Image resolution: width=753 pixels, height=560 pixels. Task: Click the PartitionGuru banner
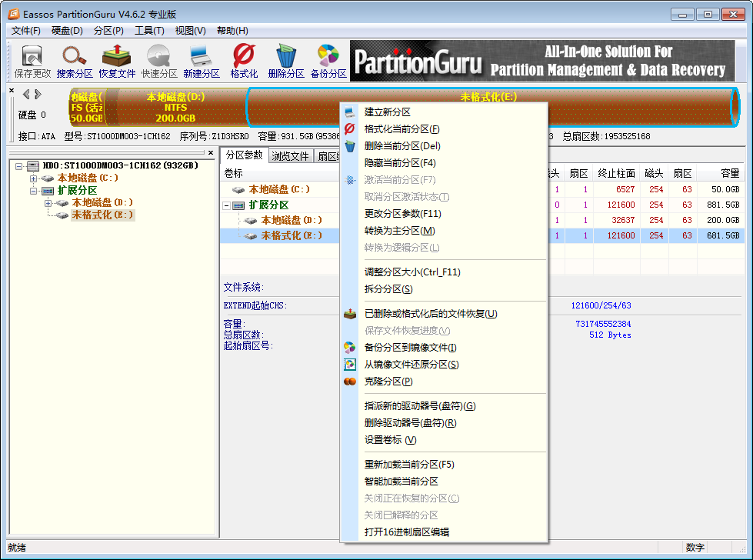(x=542, y=61)
